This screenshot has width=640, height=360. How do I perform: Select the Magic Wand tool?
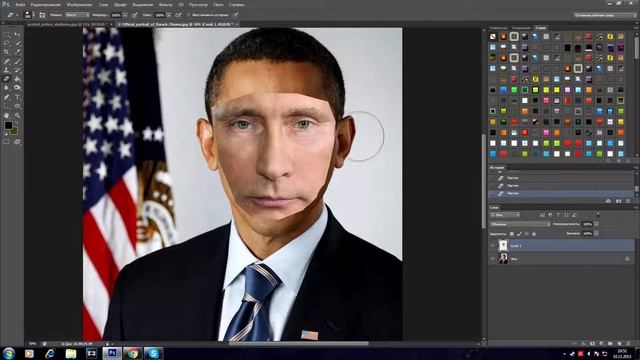click(x=17, y=43)
